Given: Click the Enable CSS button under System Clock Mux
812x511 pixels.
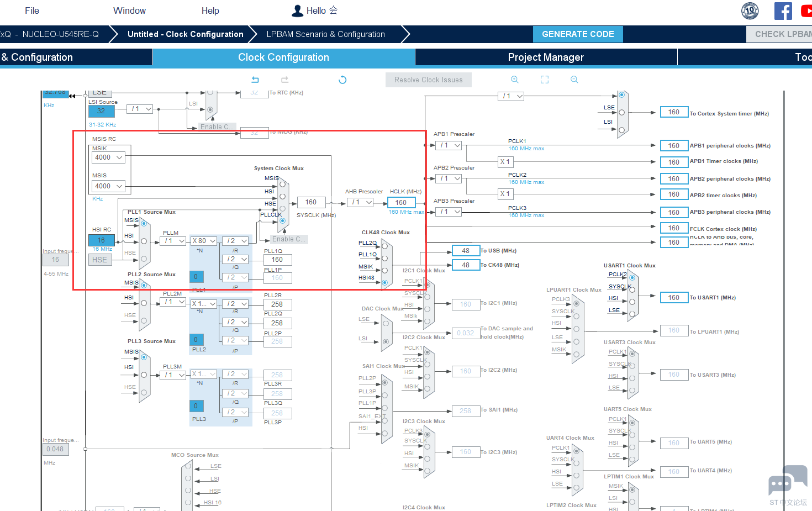Looking at the screenshot, I should (x=288, y=239).
